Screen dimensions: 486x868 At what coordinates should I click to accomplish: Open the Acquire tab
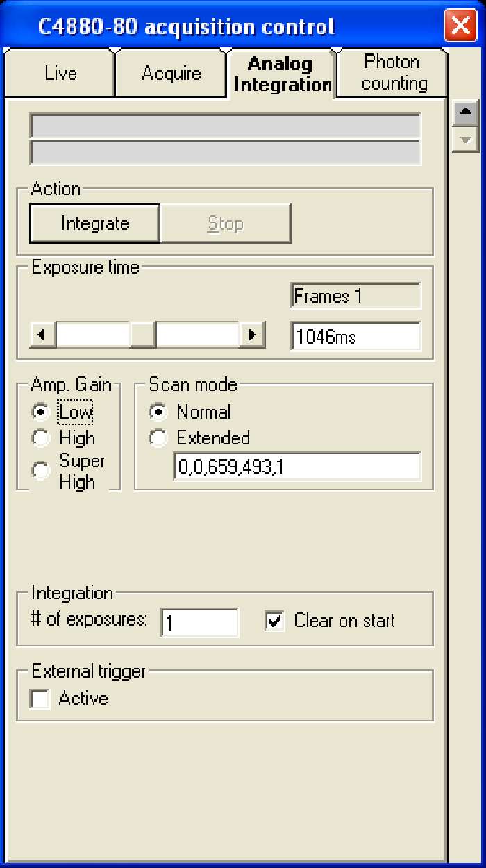tap(171, 74)
